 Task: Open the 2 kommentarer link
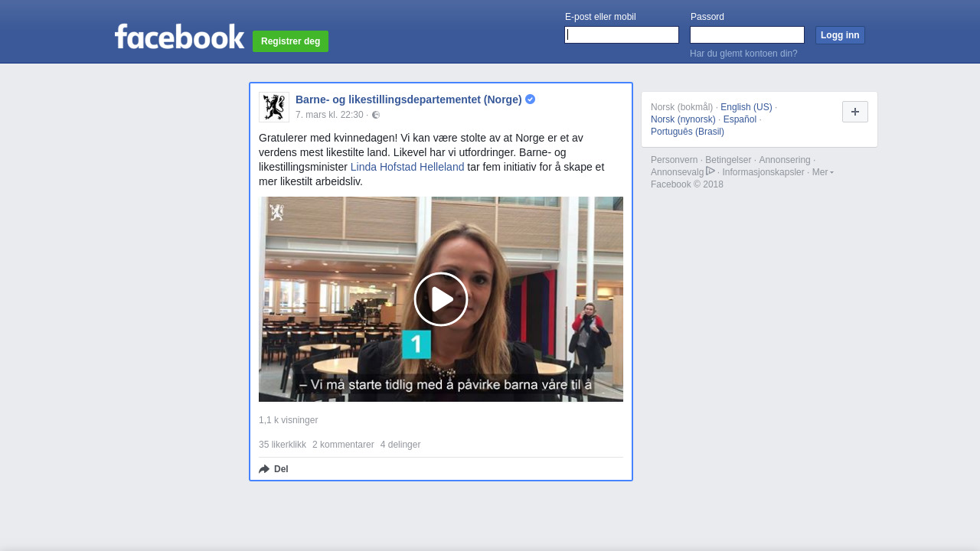[x=343, y=445]
